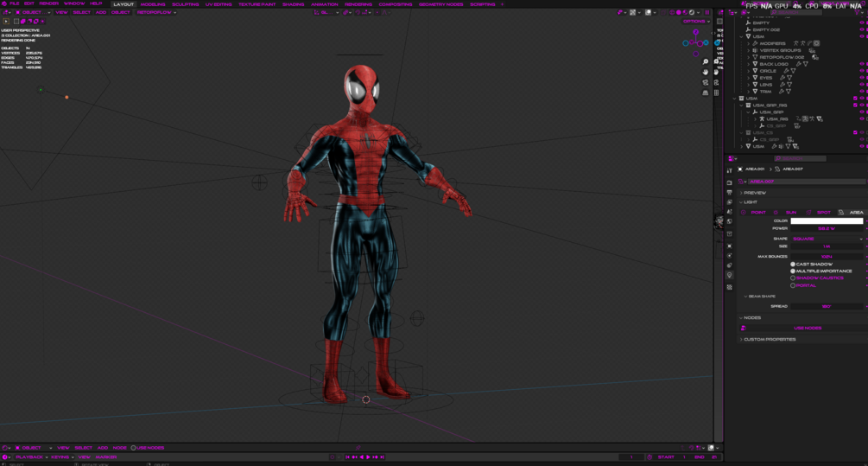Select the Point light type

tap(757, 212)
